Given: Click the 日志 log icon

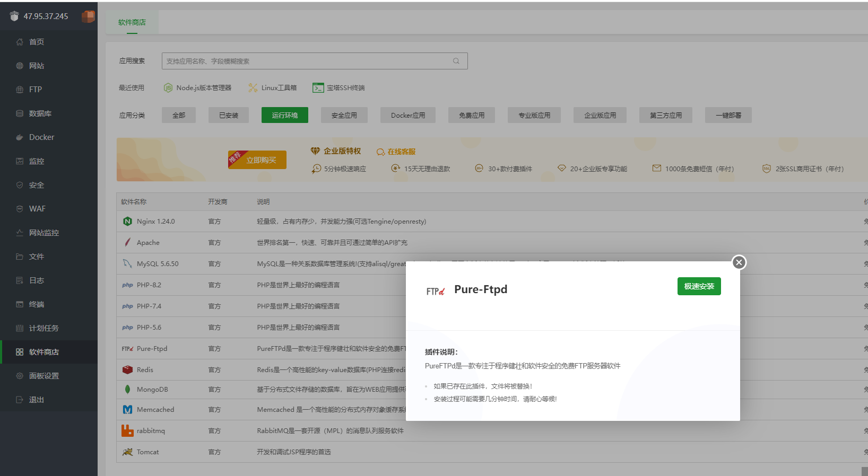Looking at the screenshot, I should tap(20, 280).
